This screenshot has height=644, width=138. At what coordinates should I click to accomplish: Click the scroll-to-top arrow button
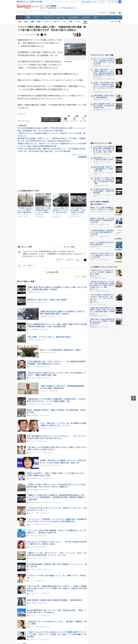pyautogui.click(x=133, y=398)
